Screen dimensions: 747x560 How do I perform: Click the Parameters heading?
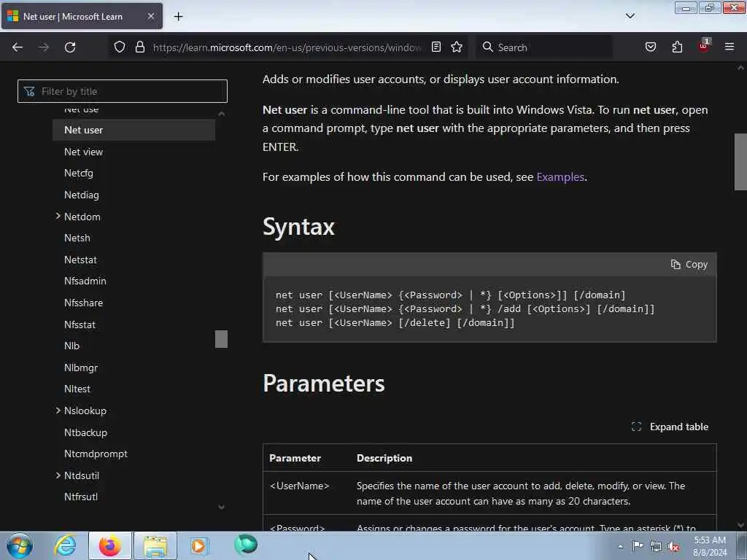pyautogui.click(x=323, y=384)
